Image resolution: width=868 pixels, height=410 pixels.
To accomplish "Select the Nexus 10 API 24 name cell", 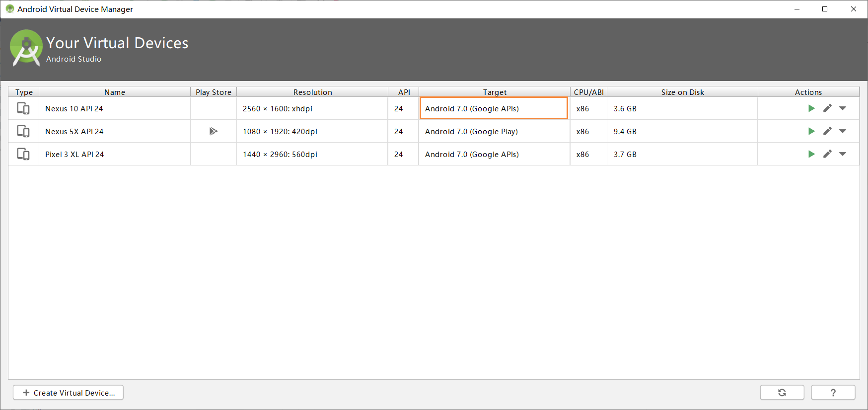I will click(x=115, y=108).
